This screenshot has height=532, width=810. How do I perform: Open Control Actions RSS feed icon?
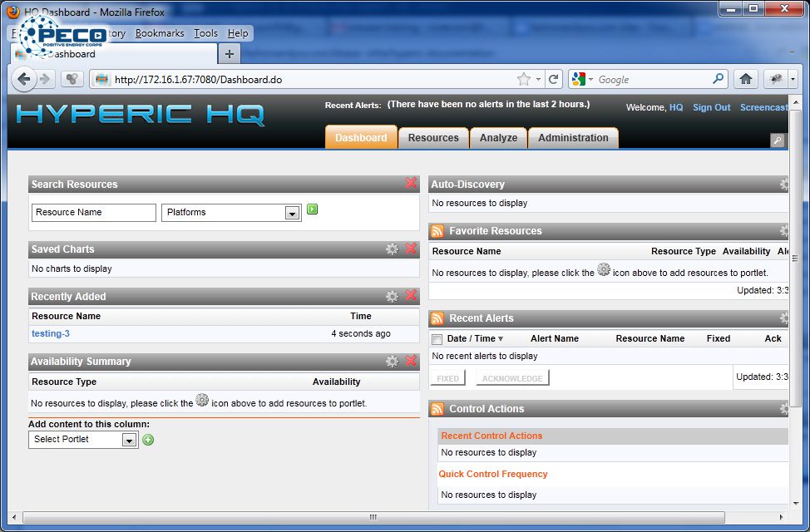437,409
